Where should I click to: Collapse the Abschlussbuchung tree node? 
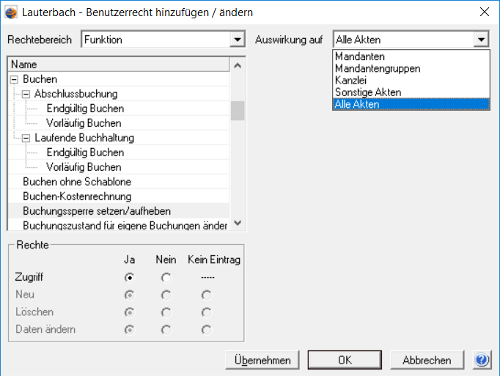coord(26,94)
